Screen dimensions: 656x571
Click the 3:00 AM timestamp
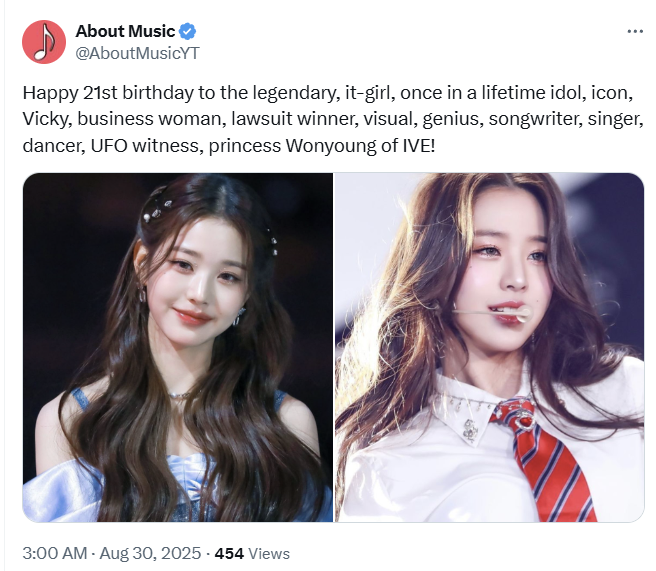point(55,553)
